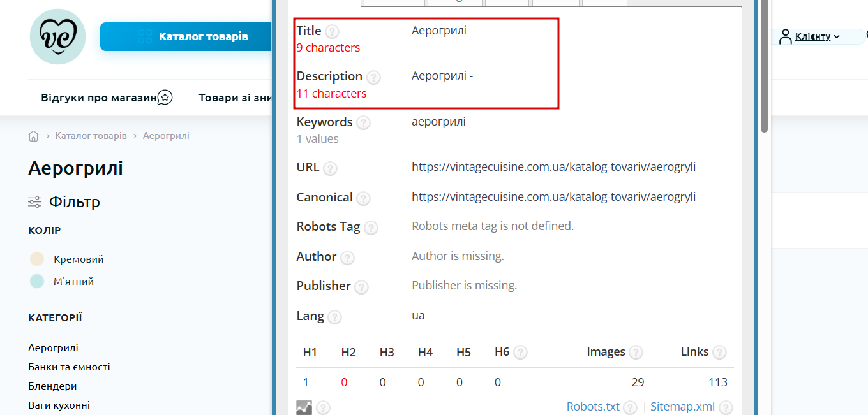Select the М'ятний color swatch
The image size is (868, 415).
(37, 281)
